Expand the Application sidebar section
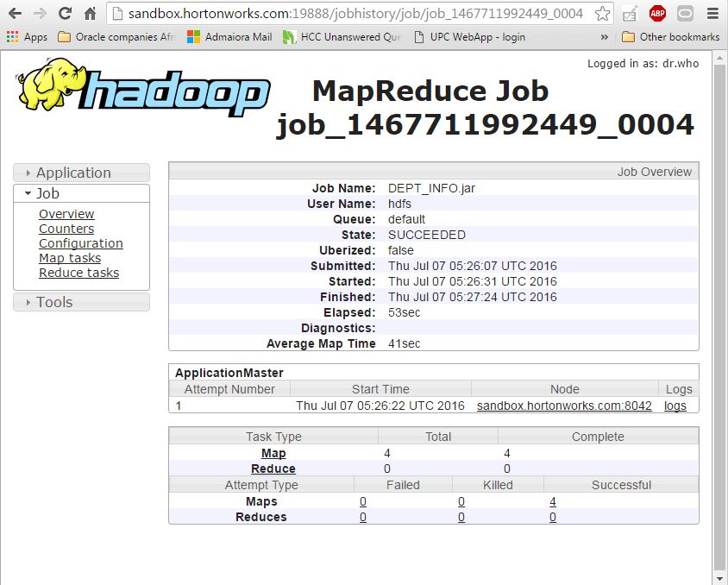 (82, 173)
